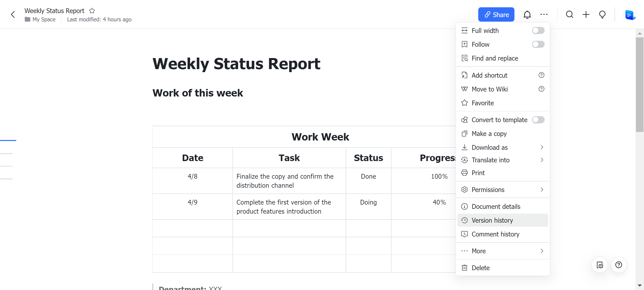Open search from the top toolbar

pyautogui.click(x=570, y=14)
